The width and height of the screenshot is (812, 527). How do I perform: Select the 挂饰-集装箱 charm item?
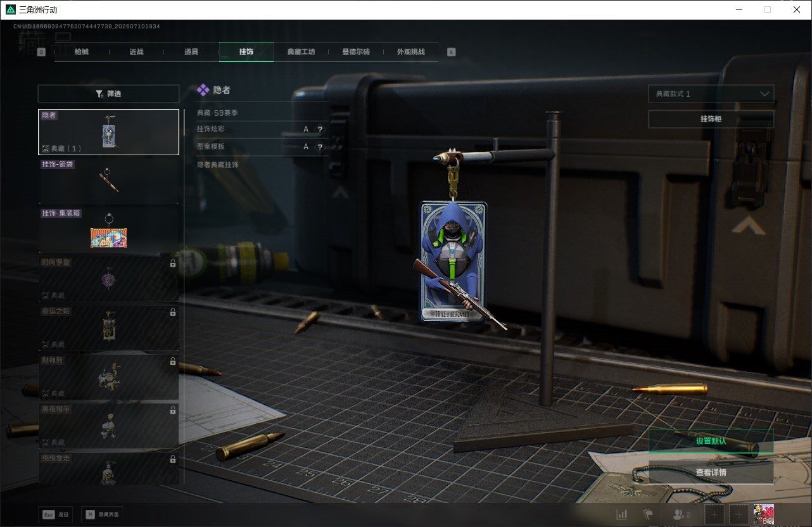(108, 230)
